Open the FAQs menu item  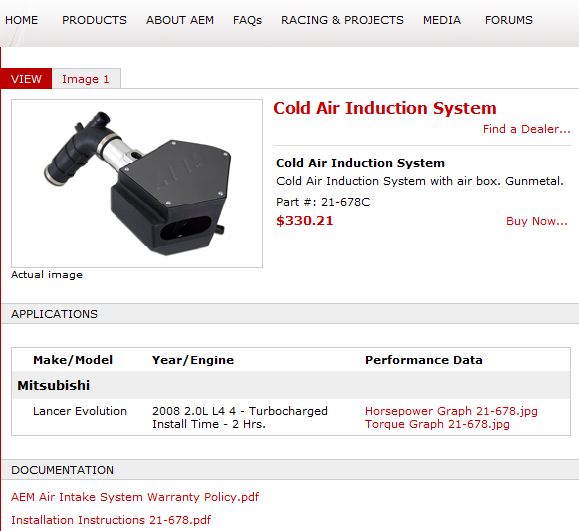[247, 20]
